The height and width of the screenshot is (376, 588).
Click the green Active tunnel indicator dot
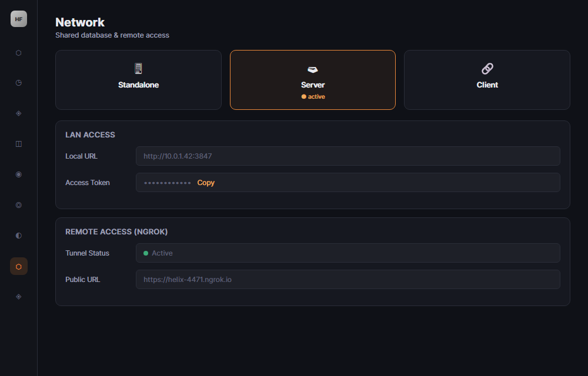tap(146, 253)
